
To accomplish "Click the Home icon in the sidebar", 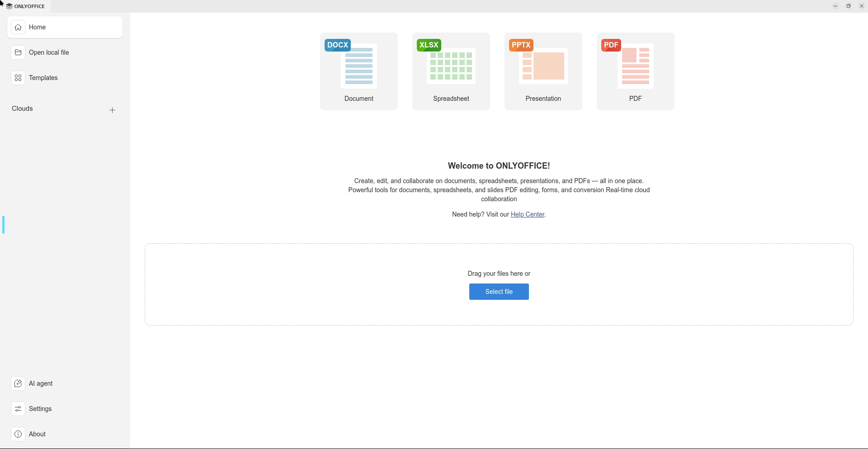I will tap(18, 27).
